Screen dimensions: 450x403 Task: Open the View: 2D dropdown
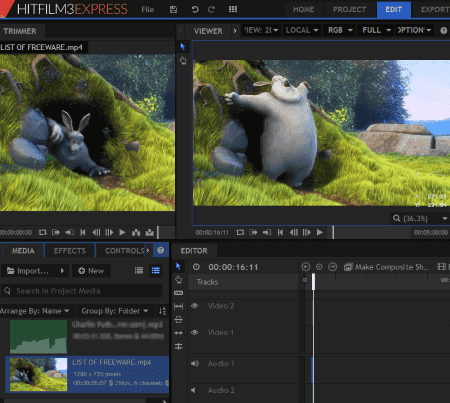tap(261, 30)
